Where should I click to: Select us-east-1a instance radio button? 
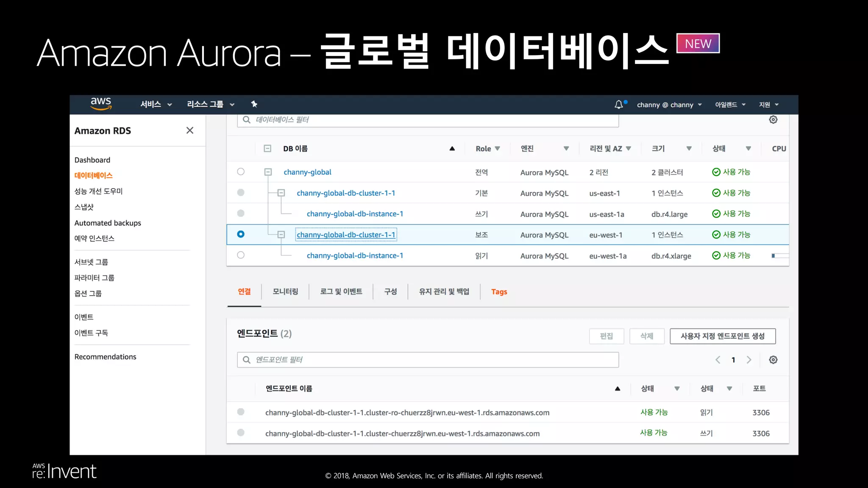(241, 213)
